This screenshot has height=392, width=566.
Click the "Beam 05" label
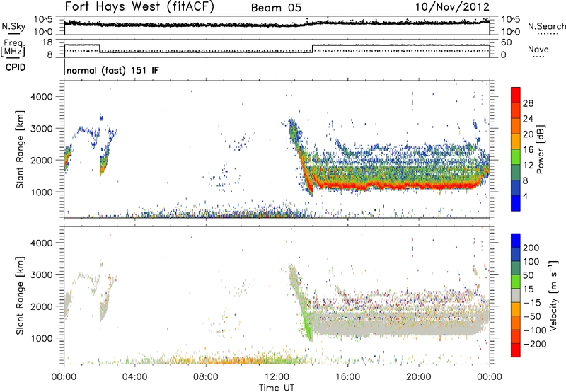276,8
